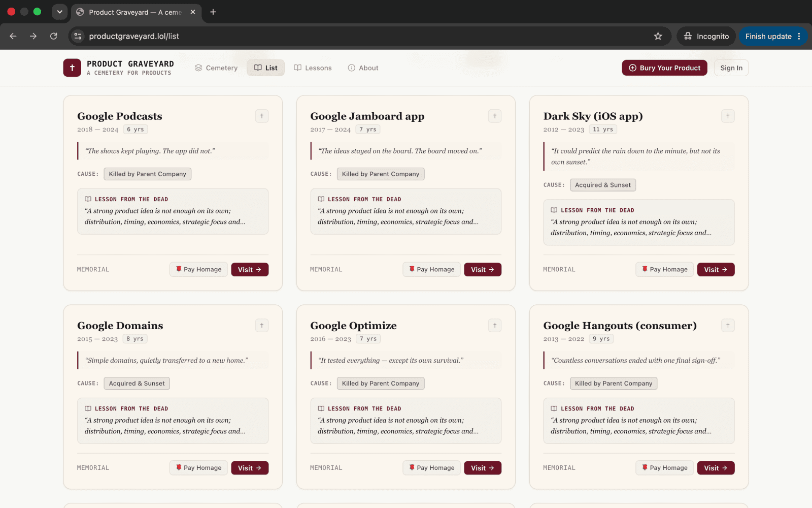The height and width of the screenshot is (508, 812).
Task: Click tombstone icon on Google Jamboard app card
Action: coord(495,116)
